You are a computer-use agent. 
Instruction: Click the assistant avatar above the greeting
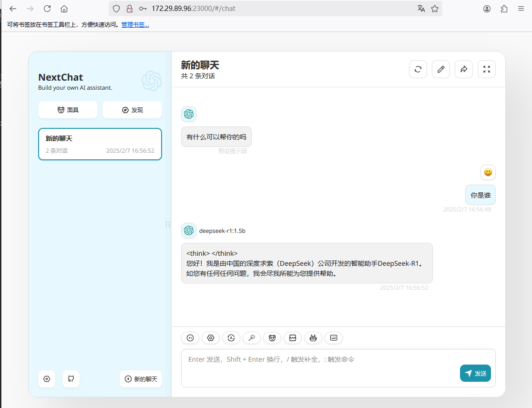click(x=189, y=114)
